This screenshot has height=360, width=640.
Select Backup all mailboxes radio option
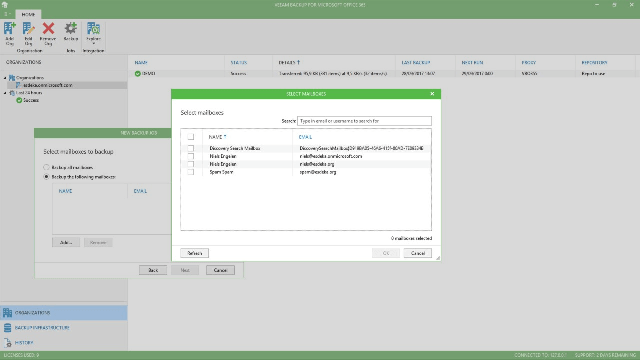[x=46, y=167]
